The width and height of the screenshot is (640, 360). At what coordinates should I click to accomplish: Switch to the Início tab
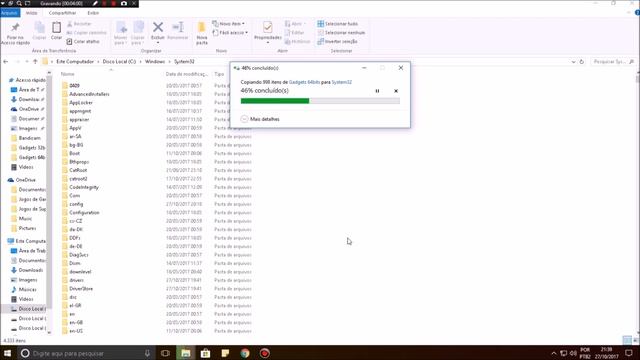point(31,13)
